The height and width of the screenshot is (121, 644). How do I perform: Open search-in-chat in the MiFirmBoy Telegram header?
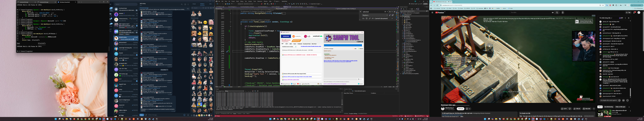182,4
